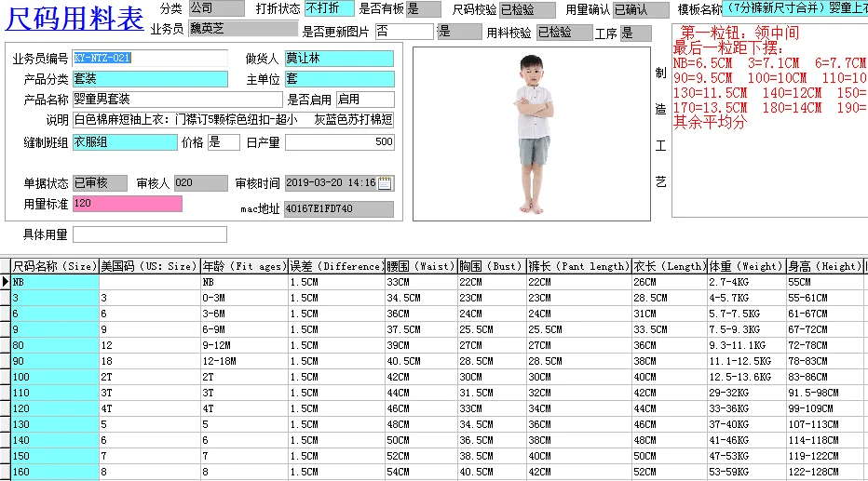Screen dimensions: 868x481
Task: Click the 是否有板 field
Action: point(424,9)
